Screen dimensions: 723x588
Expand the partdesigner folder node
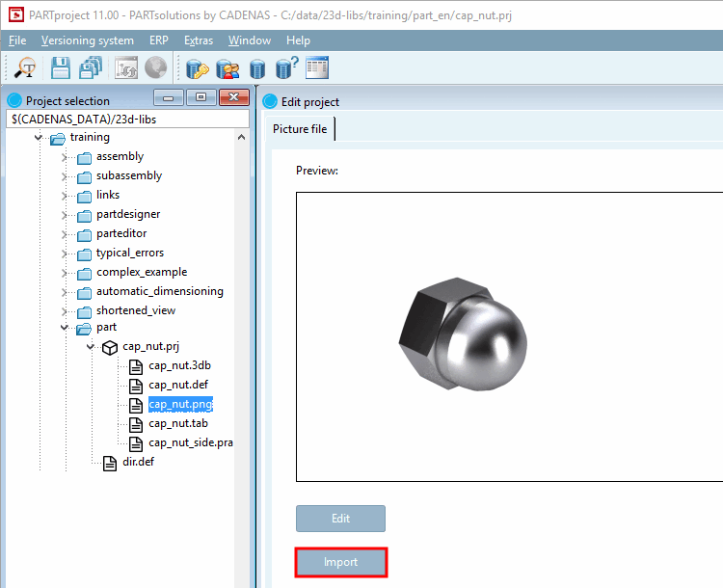point(64,215)
